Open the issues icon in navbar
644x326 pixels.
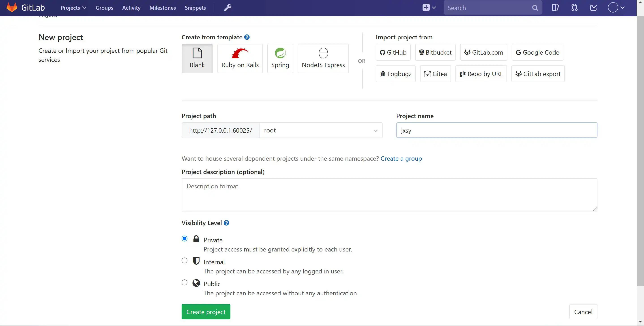[x=555, y=8]
